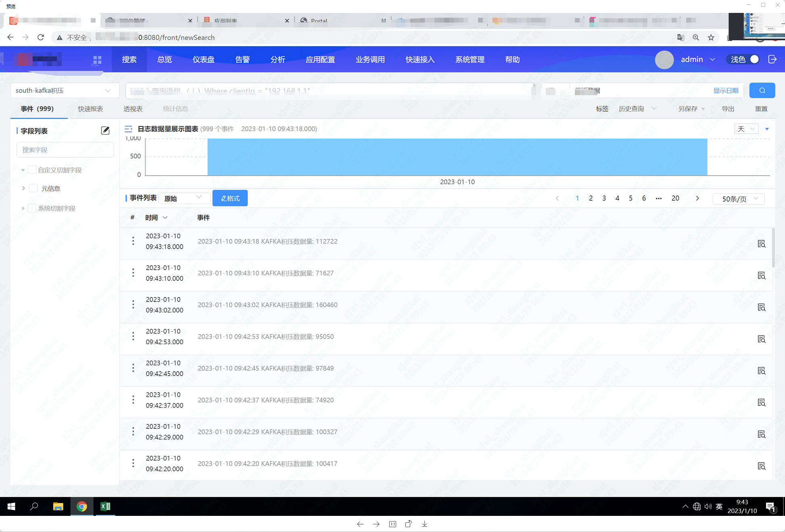Open the 50条/页 page size dropdown
The width and height of the screenshot is (785, 532).
(x=739, y=199)
